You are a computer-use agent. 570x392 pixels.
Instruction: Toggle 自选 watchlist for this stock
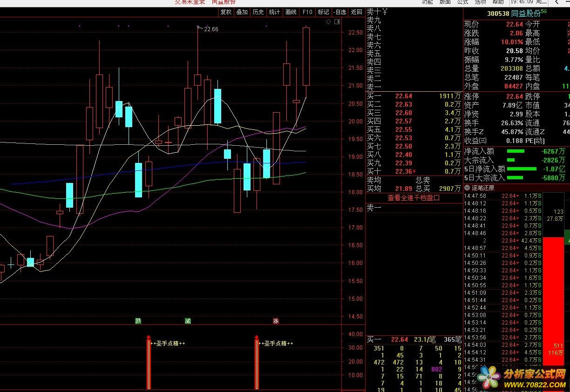pos(340,12)
